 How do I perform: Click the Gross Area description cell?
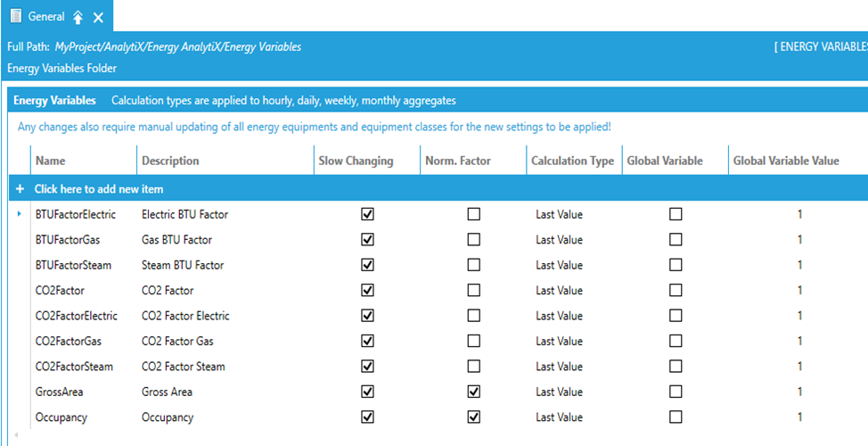pyautogui.click(x=167, y=392)
